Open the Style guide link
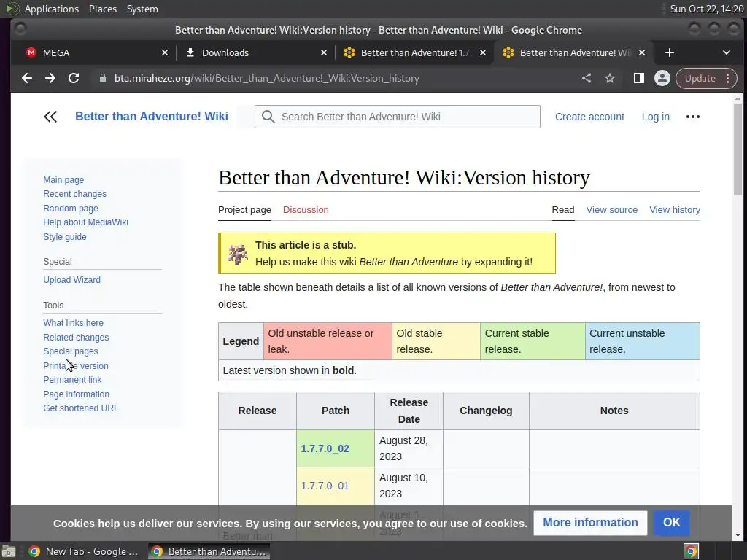Viewport: 747px width, 560px height. pyautogui.click(x=65, y=237)
